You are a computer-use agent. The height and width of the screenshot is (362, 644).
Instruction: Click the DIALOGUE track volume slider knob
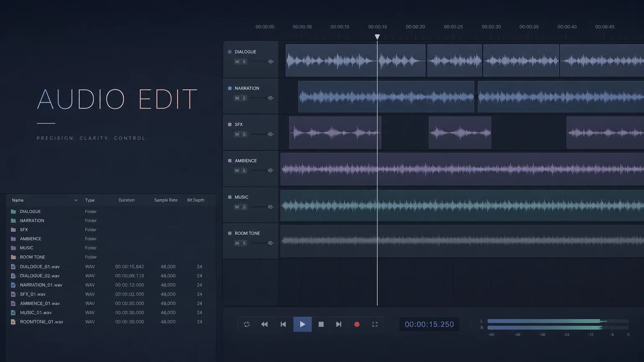pos(270,62)
